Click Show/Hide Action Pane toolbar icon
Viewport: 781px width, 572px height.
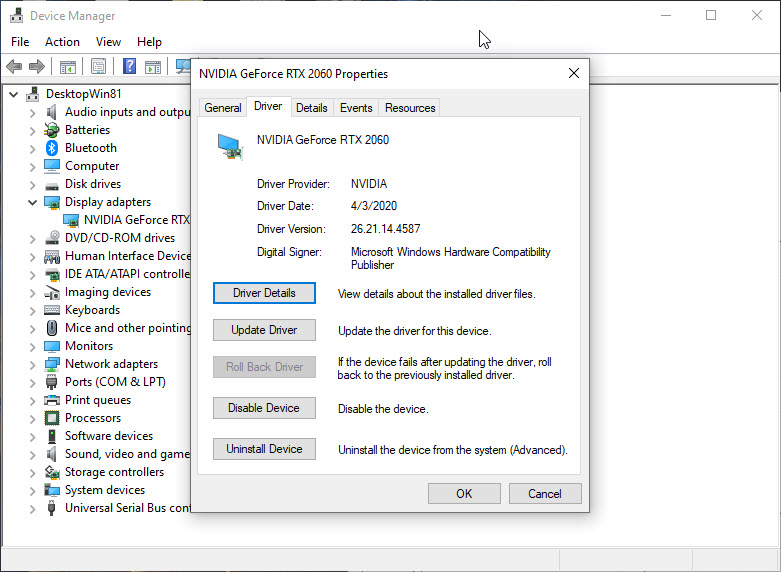point(153,66)
